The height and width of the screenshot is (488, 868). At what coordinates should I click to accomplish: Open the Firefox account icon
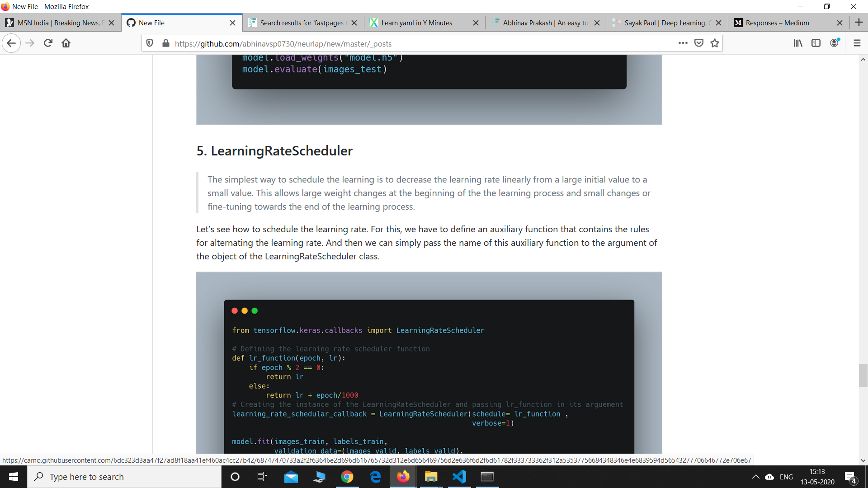[x=834, y=43]
